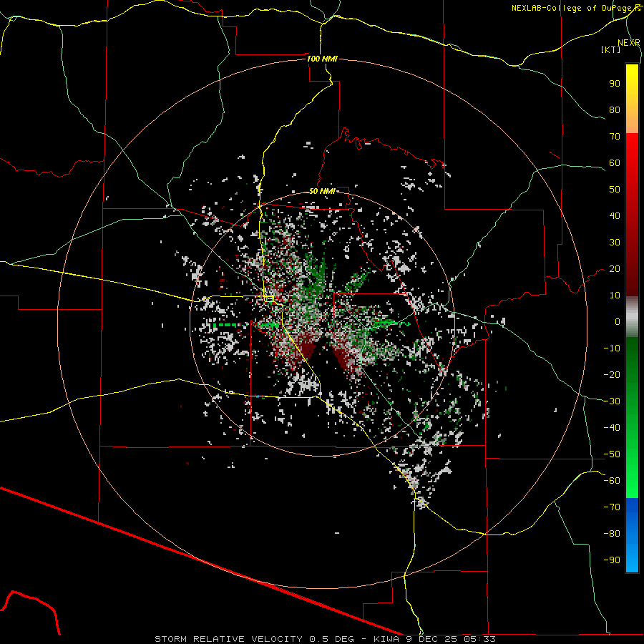The width and height of the screenshot is (644, 644).
Task: Click the 05:33 timestamp in the caption
Action: 479,639
